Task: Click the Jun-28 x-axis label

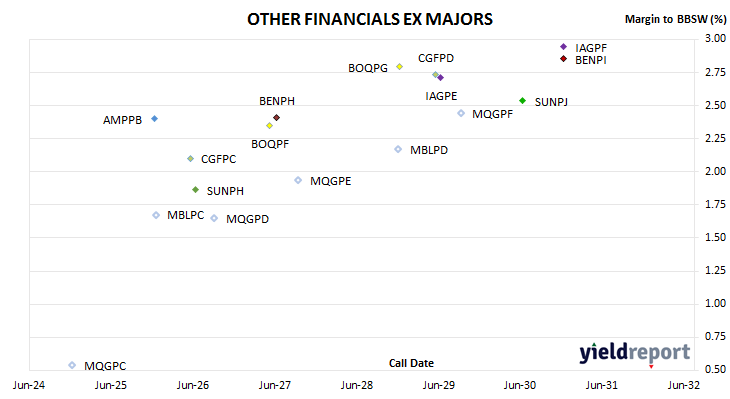Action: 357,385
